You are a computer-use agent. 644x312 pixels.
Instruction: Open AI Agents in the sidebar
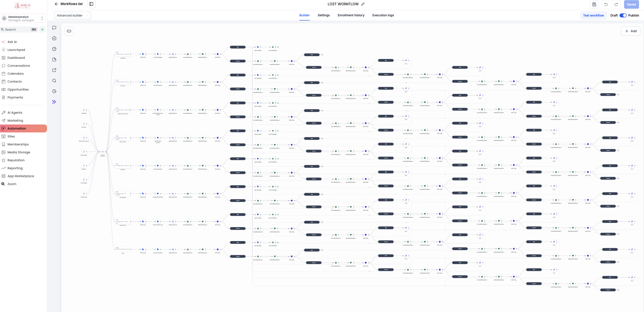pyautogui.click(x=23, y=113)
